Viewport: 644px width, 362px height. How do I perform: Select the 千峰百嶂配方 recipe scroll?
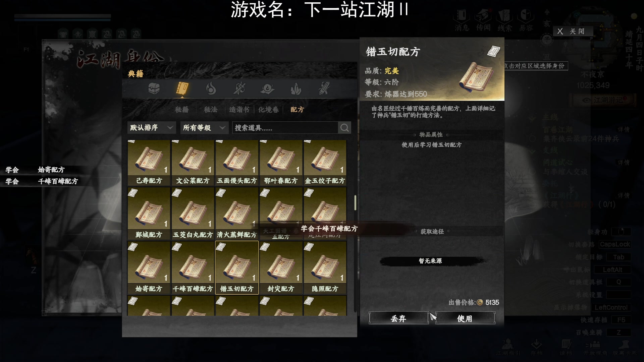[x=193, y=267]
